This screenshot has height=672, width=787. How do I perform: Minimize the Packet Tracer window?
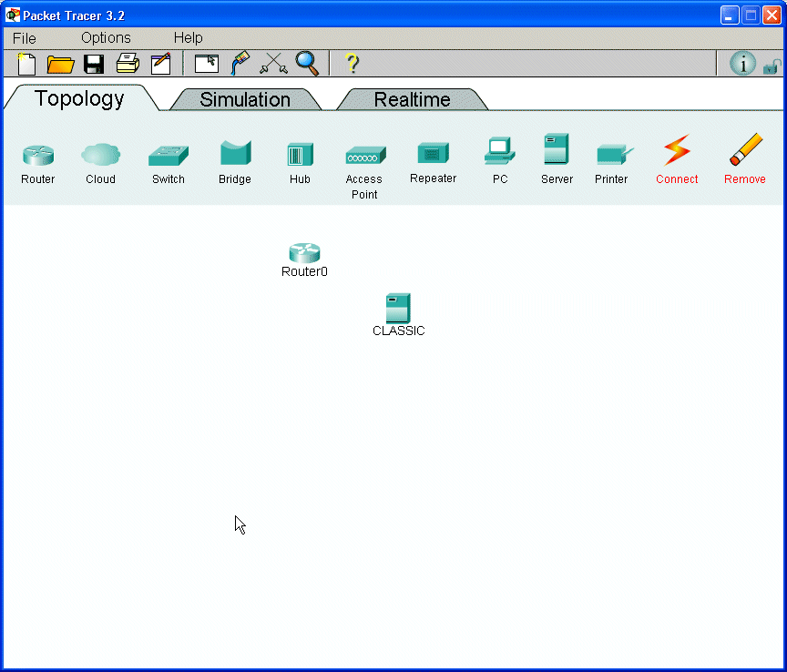pyautogui.click(x=730, y=15)
